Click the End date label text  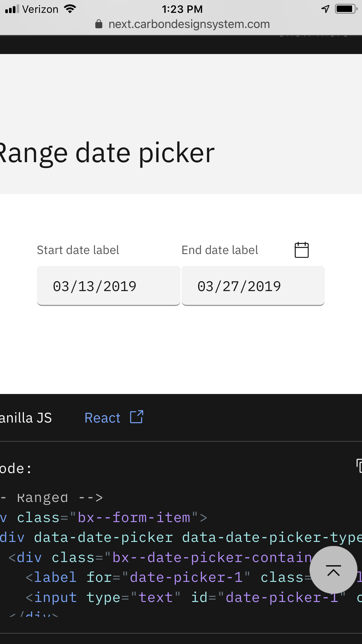coord(220,250)
